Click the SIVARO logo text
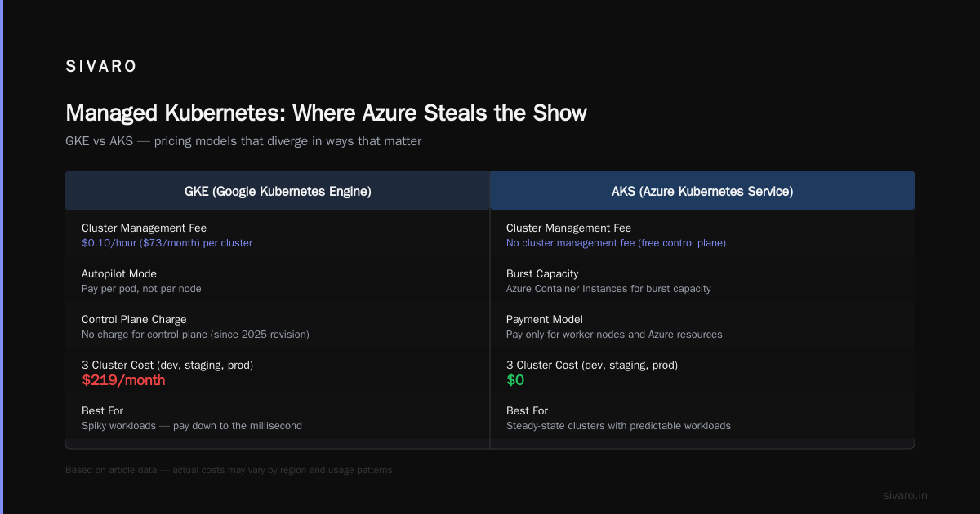 (x=101, y=67)
